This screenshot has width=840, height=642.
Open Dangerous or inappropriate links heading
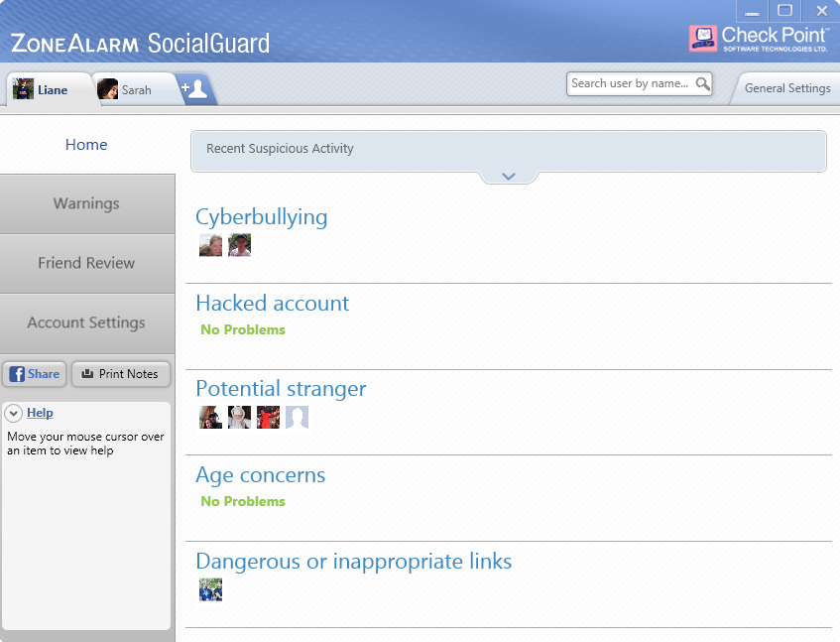354,562
